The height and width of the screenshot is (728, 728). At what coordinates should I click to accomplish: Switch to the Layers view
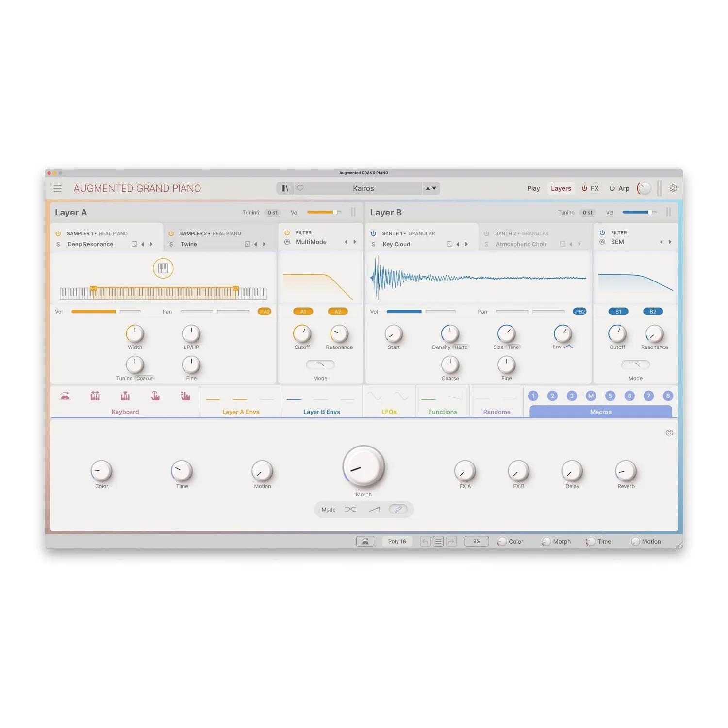click(561, 188)
